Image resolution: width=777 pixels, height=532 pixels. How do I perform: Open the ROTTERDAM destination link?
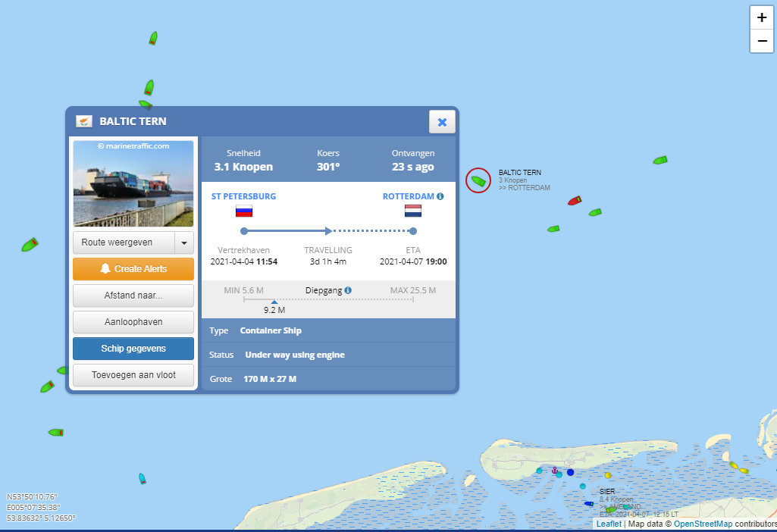click(x=408, y=196)
